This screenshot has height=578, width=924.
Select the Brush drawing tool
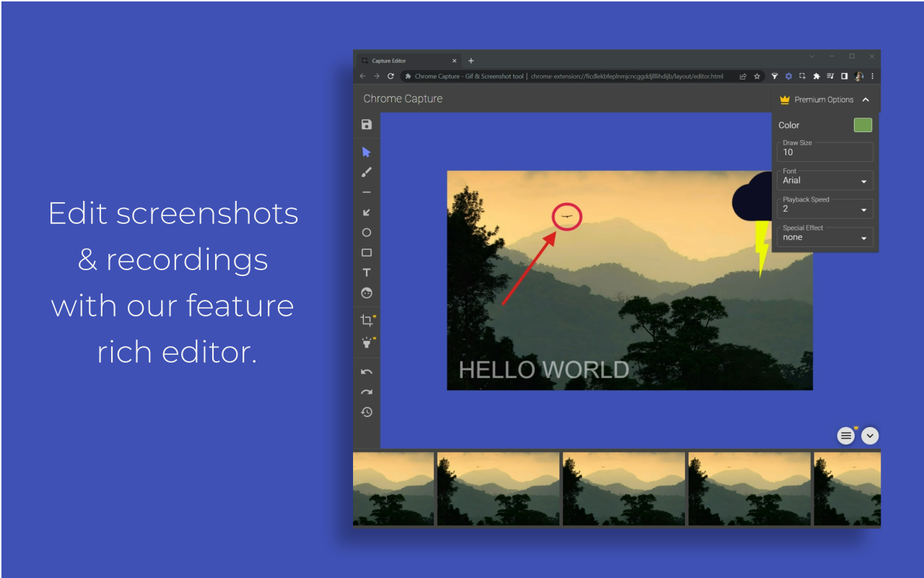367,172
